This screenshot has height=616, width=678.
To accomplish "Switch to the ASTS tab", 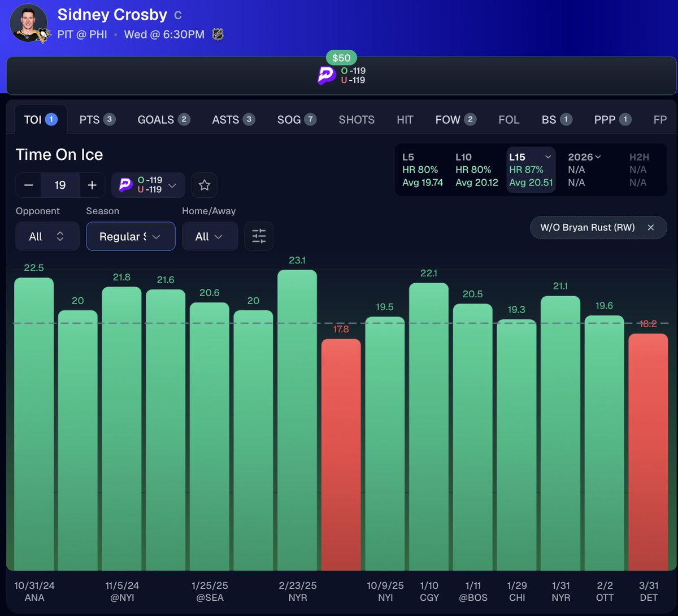I will [x=233, y=119].
